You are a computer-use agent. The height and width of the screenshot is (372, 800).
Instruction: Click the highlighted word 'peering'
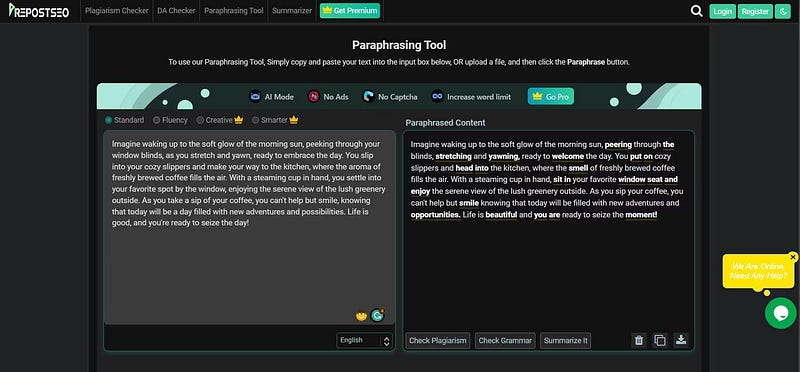[618, 144]
